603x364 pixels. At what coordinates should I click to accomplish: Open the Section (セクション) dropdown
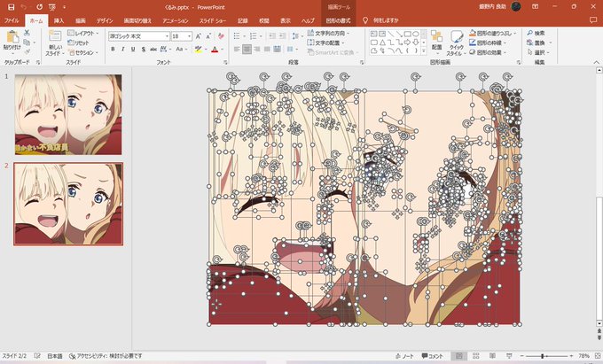click(82, 52)
